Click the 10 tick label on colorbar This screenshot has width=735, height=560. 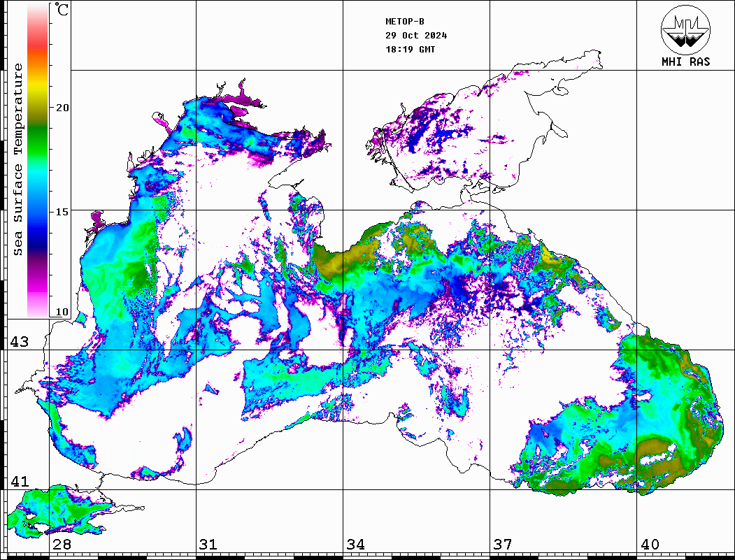[62, 312]
